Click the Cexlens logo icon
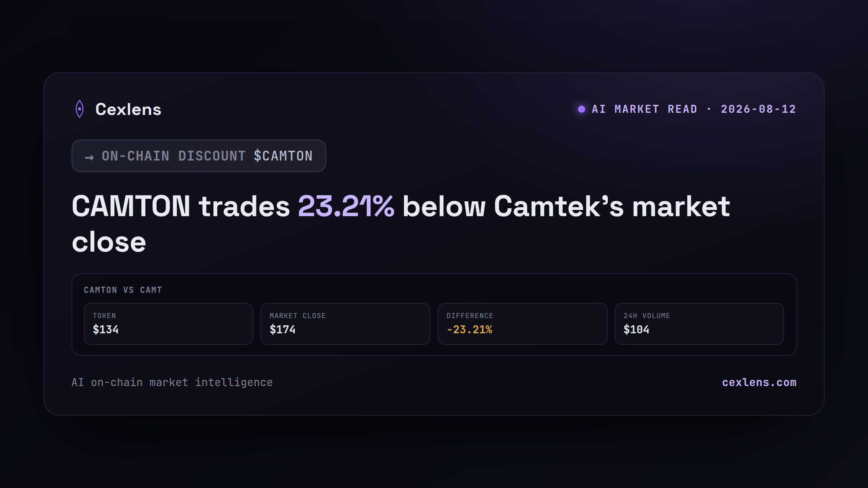 click(80, 109)
